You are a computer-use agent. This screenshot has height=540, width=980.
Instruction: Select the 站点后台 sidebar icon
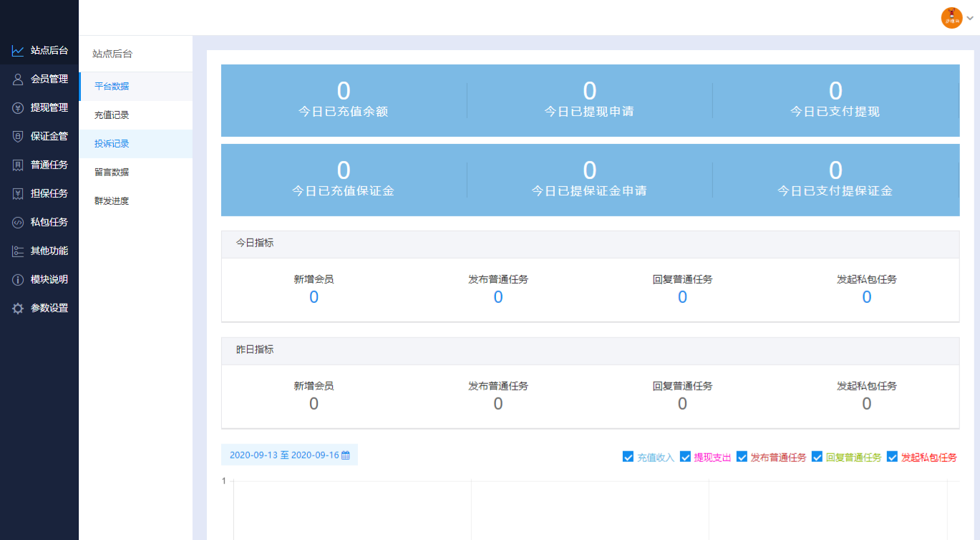(17, 50)
